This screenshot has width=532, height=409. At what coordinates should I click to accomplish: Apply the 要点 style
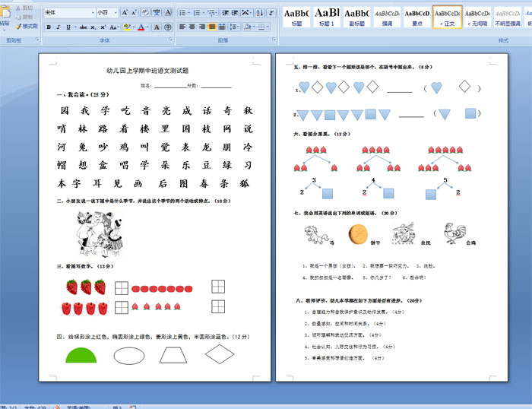pyautogui.click(x=417, y=17)
